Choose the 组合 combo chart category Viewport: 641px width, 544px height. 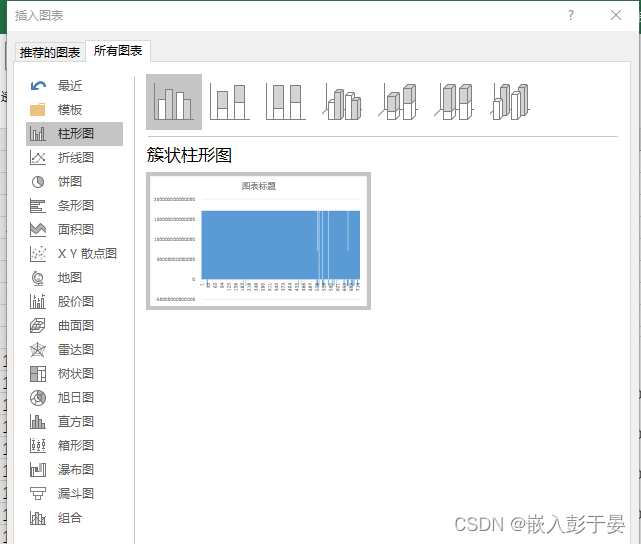click(x=74, y=518)
